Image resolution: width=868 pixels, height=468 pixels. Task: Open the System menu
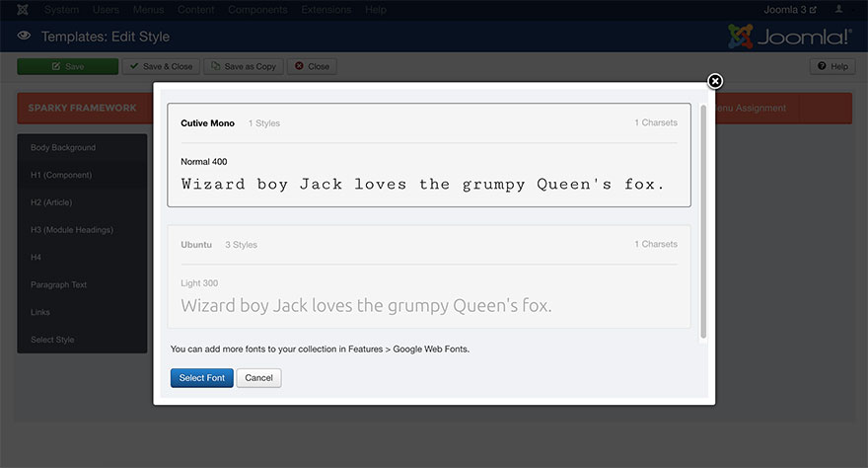[61, 10]
